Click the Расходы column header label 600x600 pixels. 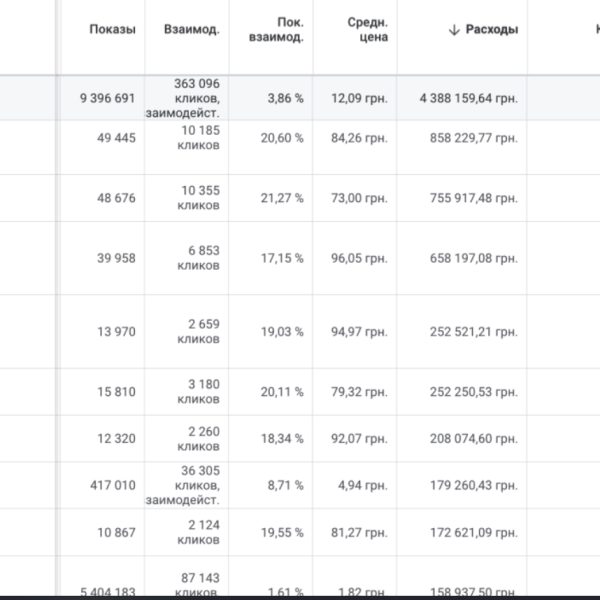(x=492, y=30)
